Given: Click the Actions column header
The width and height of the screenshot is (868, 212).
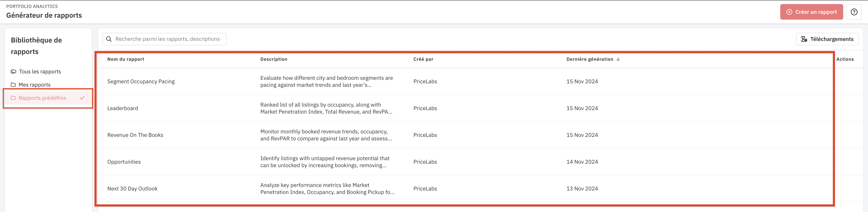Looking at the screenshot, I should pyautogui.click(x=845, y=59).
